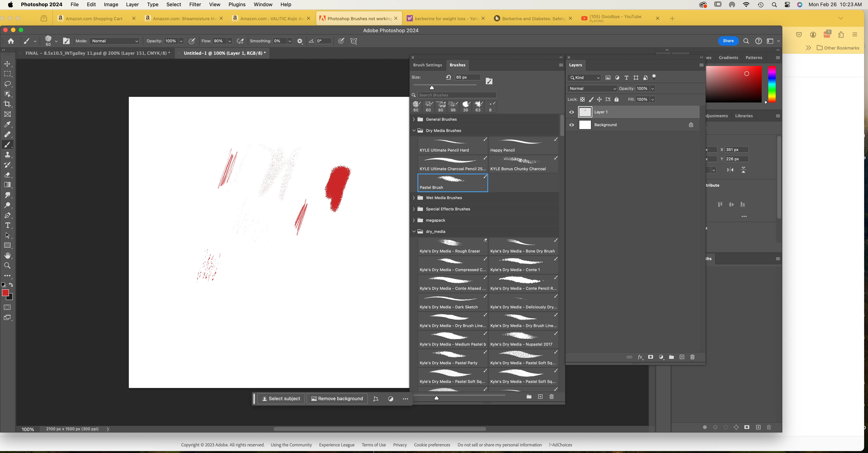Image resolution: width=868 pixels, height=453 pixels.
Task: Toggle lock transparent pixels
Action: coord(582,99)
